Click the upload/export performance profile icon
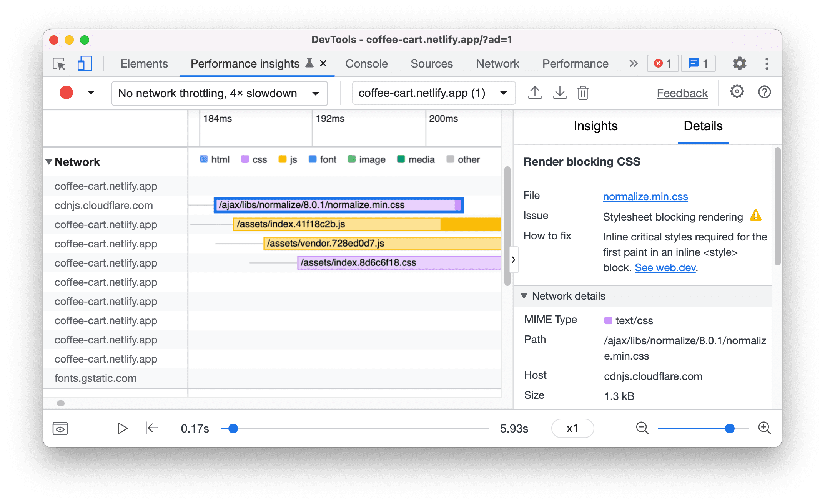 (x=533, y=93)
